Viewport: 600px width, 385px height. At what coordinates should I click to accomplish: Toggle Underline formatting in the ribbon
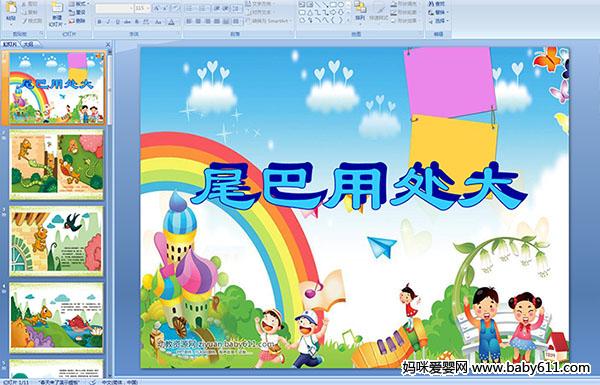tap(117, 22)
